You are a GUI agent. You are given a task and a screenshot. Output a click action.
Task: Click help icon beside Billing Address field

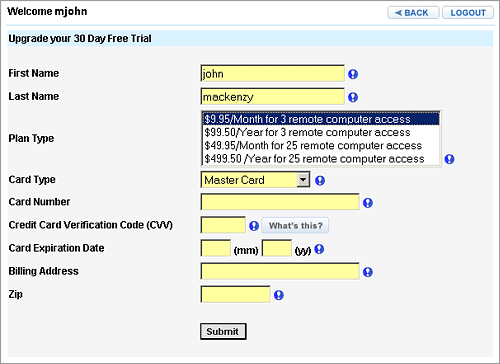pos(368,272)
